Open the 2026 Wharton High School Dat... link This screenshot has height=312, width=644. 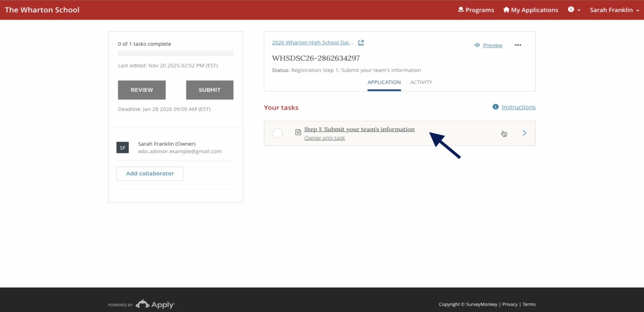[x=312, y=42]
